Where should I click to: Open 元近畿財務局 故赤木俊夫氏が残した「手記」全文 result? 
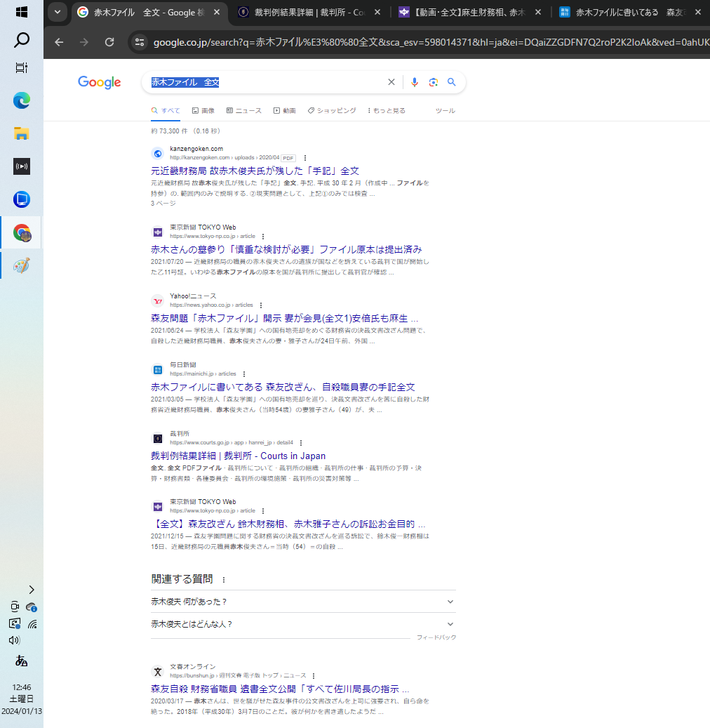(255, 171)
